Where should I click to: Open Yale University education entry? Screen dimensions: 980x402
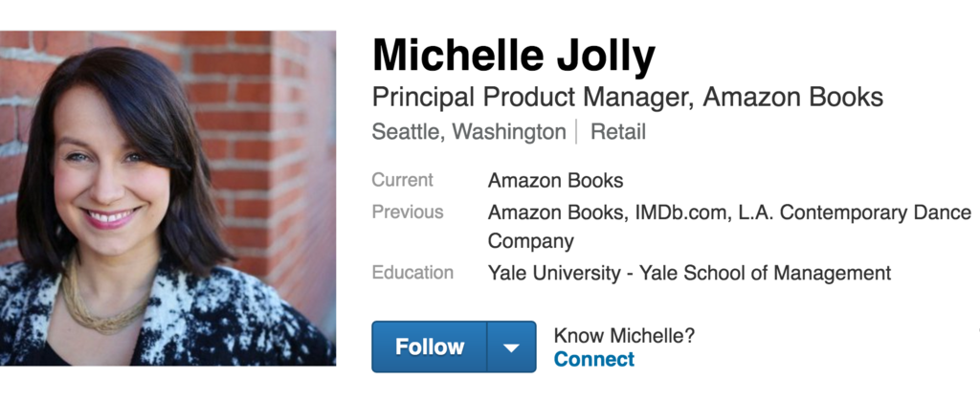(689, 273)
